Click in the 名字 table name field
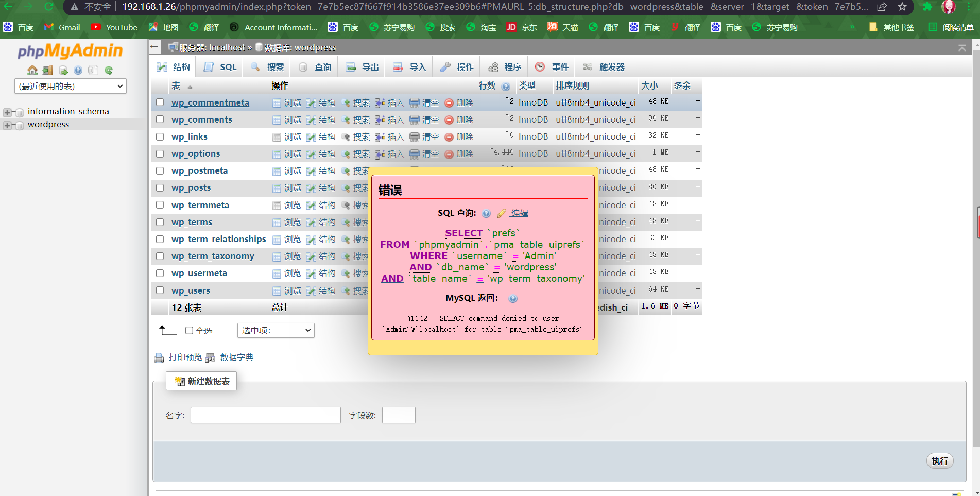980x496 pixels. [266, 415]
